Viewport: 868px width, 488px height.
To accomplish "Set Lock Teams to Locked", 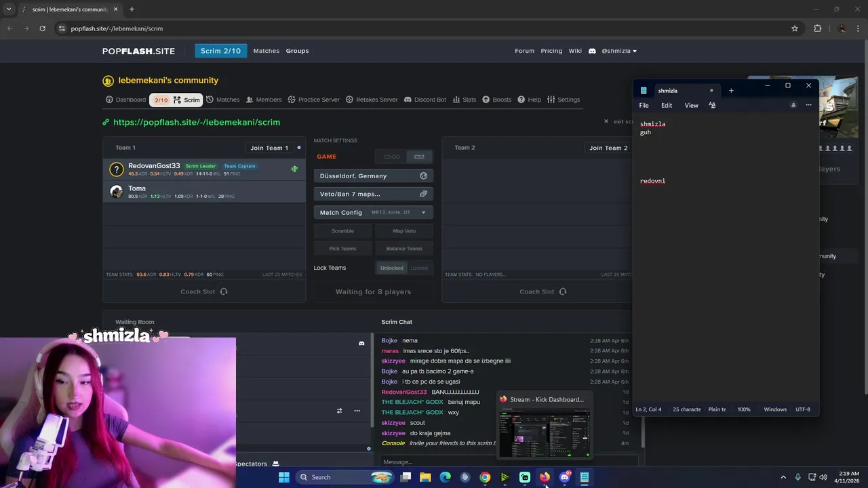I will click(x=419, y=268).
